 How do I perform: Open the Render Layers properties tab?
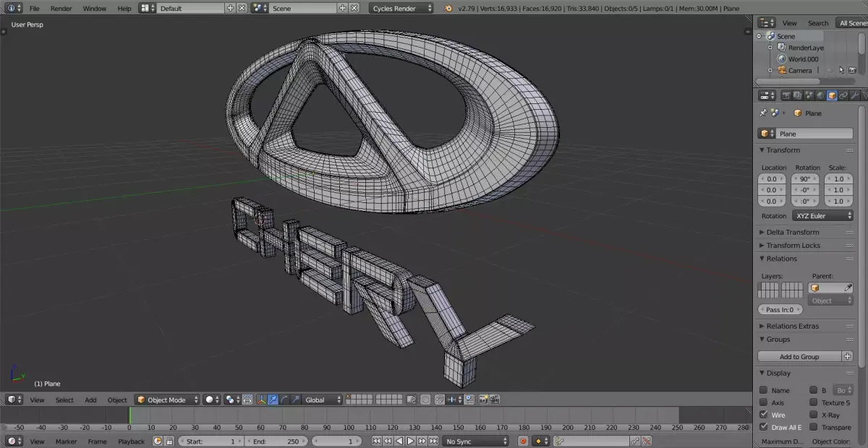point(798,95)
